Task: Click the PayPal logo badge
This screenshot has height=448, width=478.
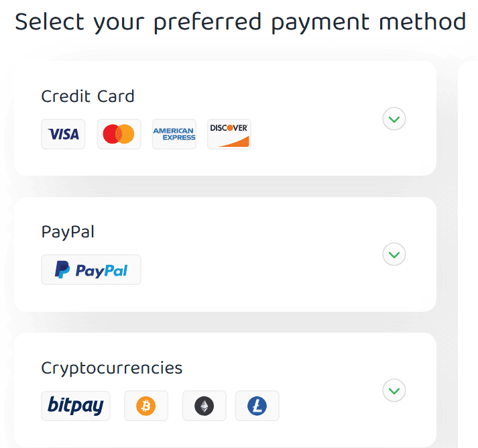Action: click(91, 270)
